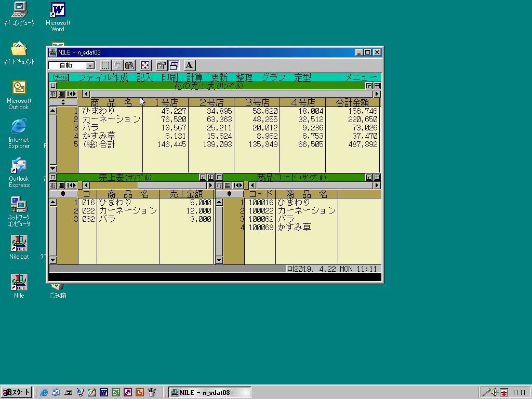The width and height of the screenshot is (532, 399).
Task: Open the 自動 font size dropdown
Action: tap(90, 65)
